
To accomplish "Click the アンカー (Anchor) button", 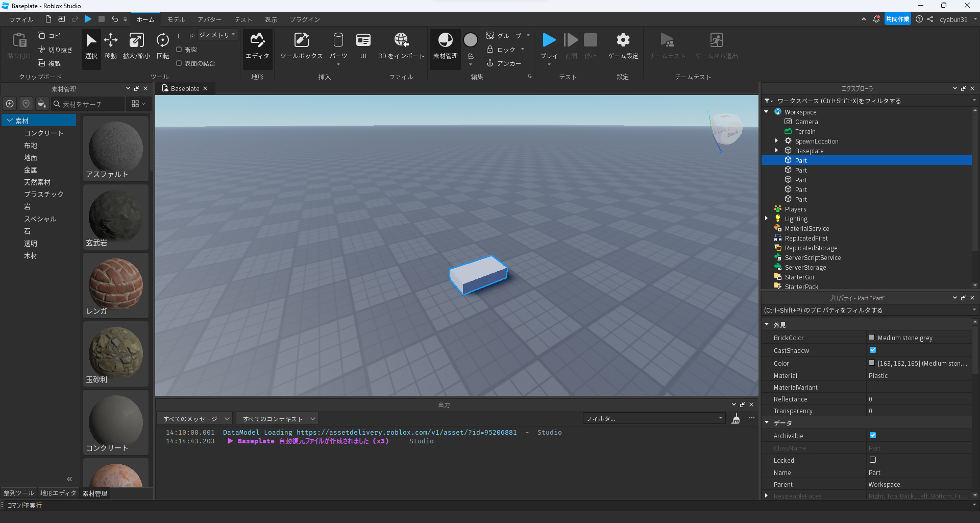I will [x=504, y=63].
